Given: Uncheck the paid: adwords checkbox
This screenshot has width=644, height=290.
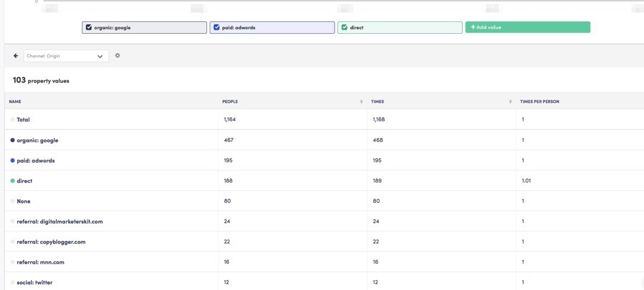Looking at the screenshot, I should click(x=216, y=27).
